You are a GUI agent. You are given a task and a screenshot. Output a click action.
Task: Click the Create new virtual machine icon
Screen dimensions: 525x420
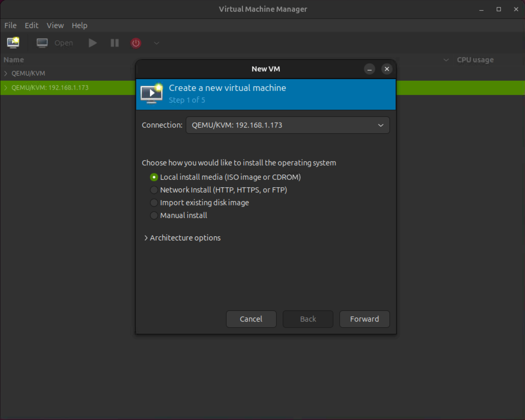[x=13, y=43]
